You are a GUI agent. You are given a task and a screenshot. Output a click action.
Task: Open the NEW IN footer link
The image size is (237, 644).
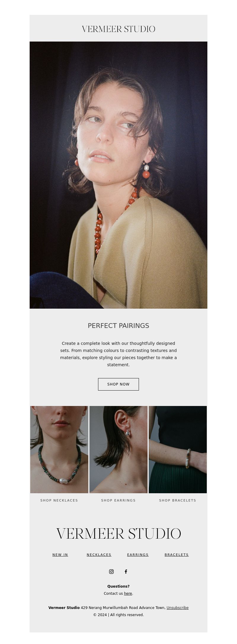[60, 555]
